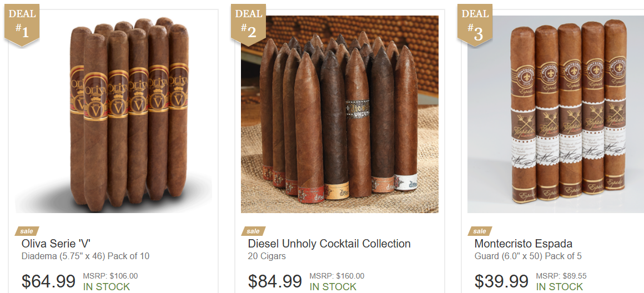644x293 pixels.
Task: Click the $64.99 sale price
Action: [x=48, y=281]
